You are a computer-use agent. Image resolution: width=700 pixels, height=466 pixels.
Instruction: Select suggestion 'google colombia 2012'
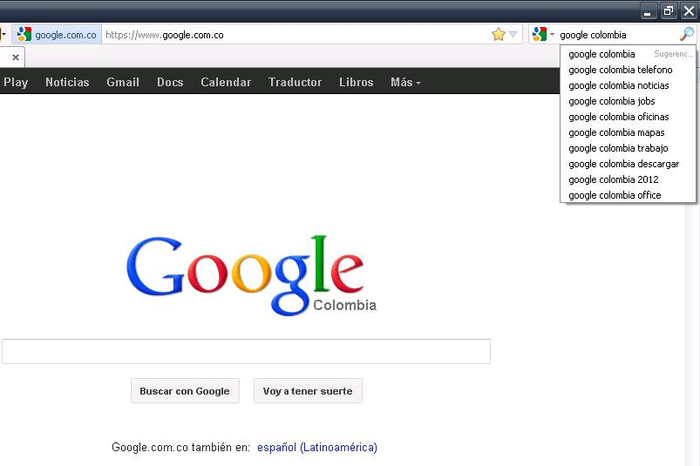click(628, 179)
